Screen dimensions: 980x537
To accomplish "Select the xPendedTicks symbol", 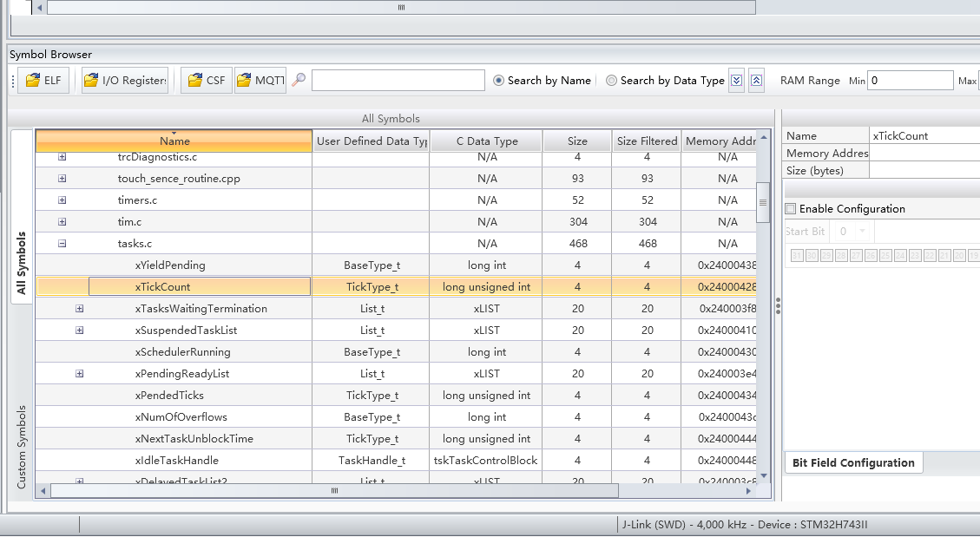I will [169, 396].
